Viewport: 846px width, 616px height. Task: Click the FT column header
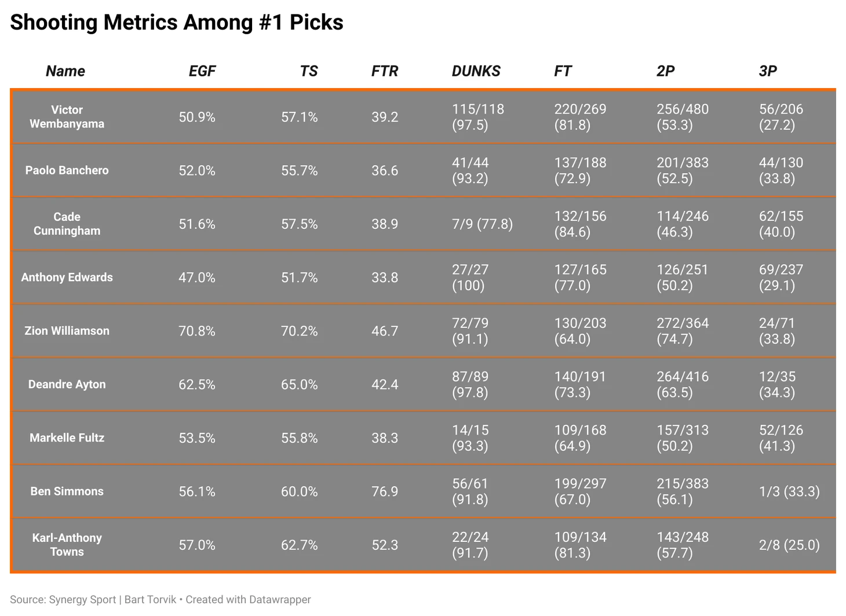(563, 71)
